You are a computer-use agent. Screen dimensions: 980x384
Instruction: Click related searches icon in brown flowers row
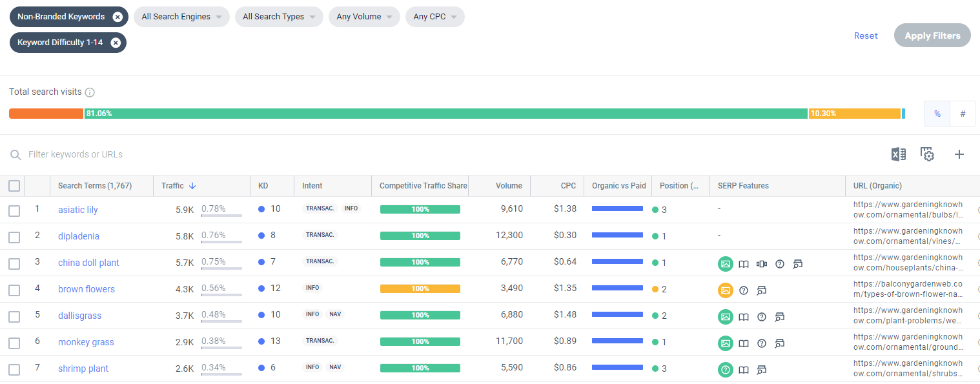click(x=762, y=290)
